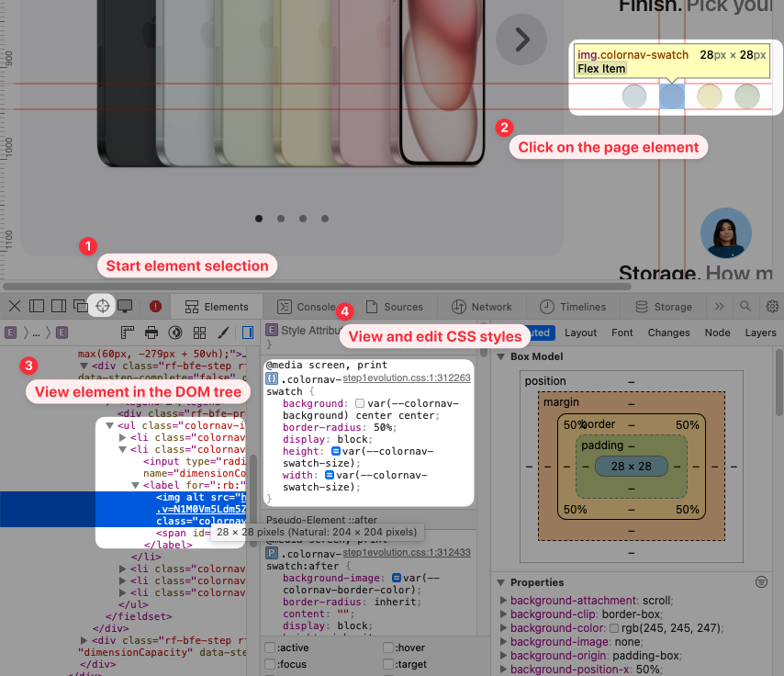
Task: Collapse the label for=":rb:" node
Action: [135, 485]
